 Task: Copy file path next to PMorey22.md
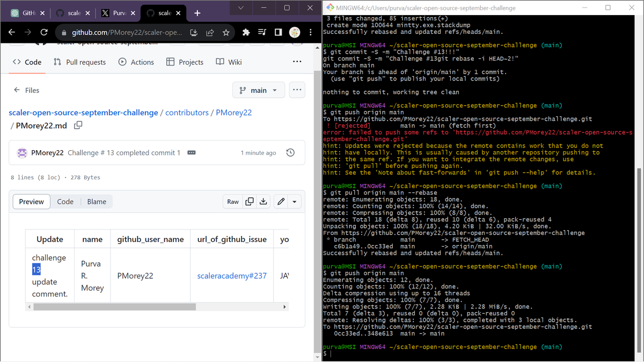78,125
